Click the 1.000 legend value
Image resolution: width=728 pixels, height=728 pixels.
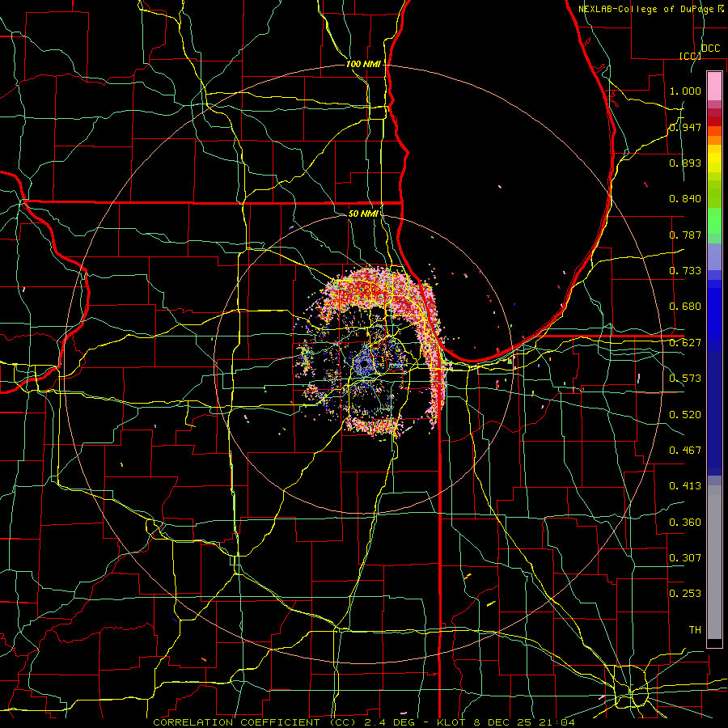point(685,91)
